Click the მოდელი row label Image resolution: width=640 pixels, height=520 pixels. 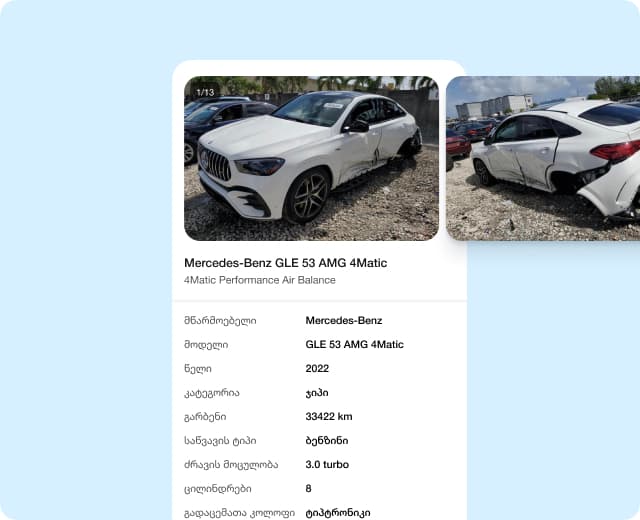(x=206, y=345)
